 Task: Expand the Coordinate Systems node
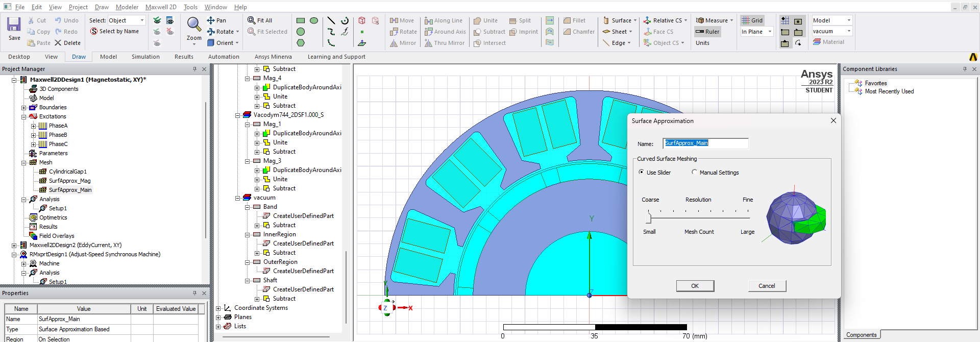pos(218,308)
